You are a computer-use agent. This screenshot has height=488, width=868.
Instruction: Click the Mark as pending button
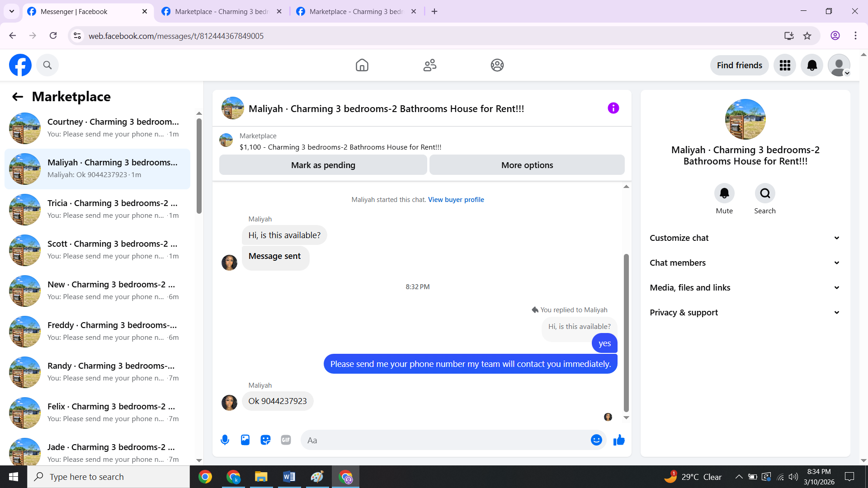pos(323,165)
